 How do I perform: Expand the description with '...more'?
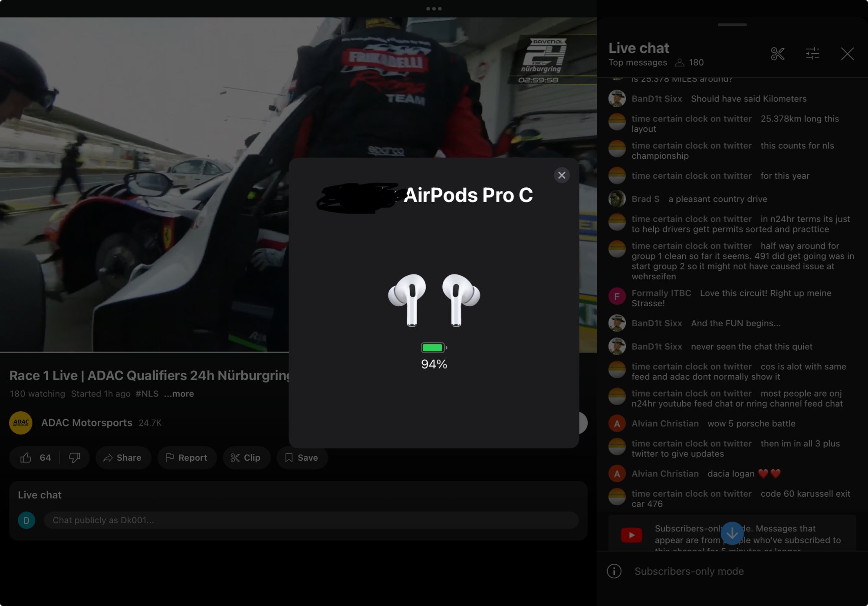pos(179,394)
